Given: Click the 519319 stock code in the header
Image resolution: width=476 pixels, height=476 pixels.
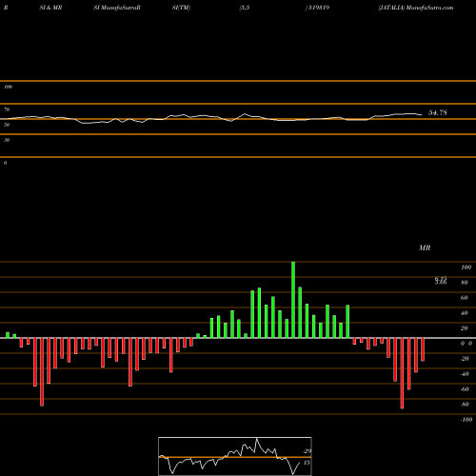Looking at the screenshot, I should point(319,8).
